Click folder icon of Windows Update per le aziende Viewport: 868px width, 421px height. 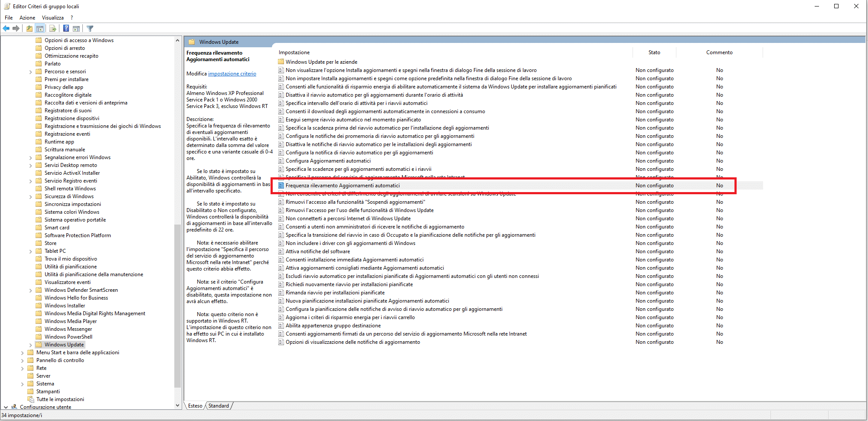point(281,62)
